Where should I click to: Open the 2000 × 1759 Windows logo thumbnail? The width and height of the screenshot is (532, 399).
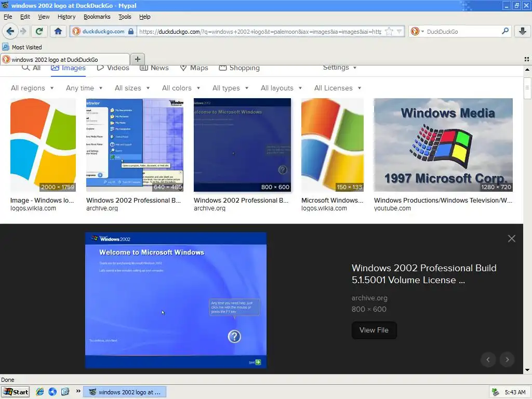click(x=43, y=145)
